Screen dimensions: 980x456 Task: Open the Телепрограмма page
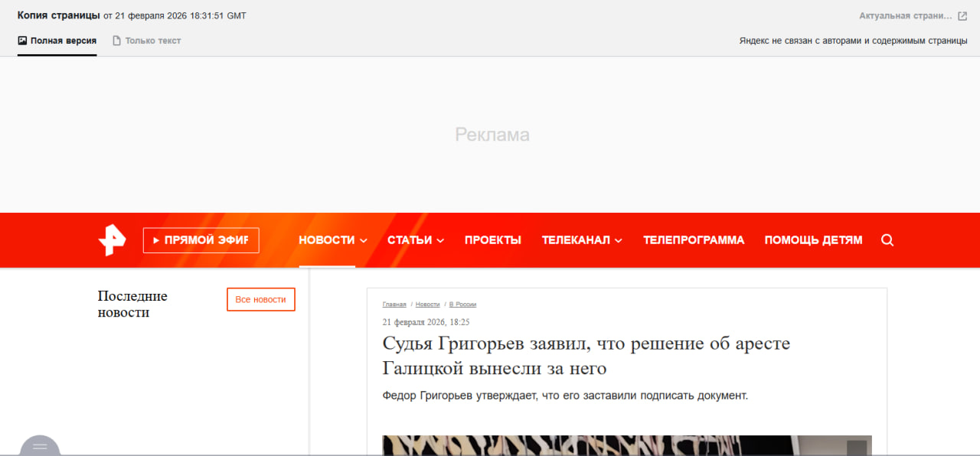point(693,240)
